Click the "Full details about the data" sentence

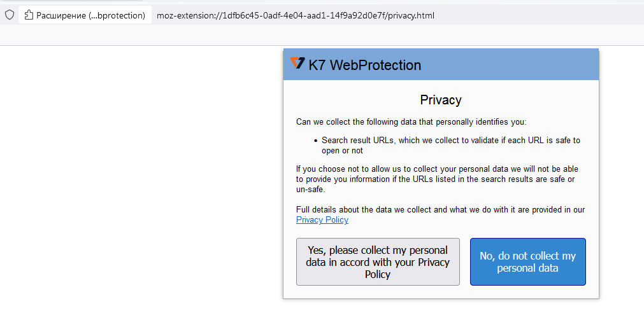coord(440,209)
